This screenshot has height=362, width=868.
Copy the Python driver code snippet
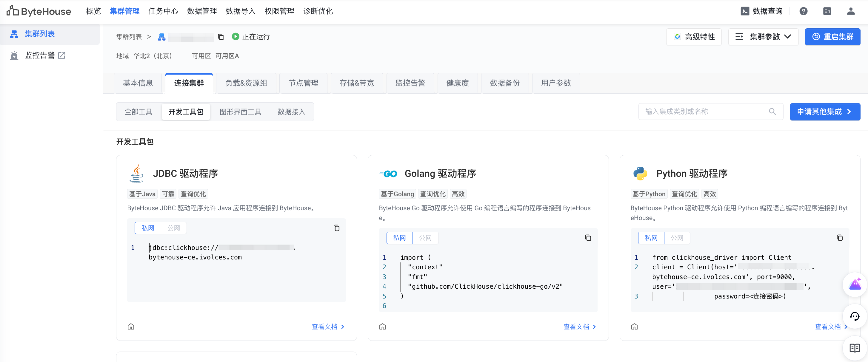(839, 238)
